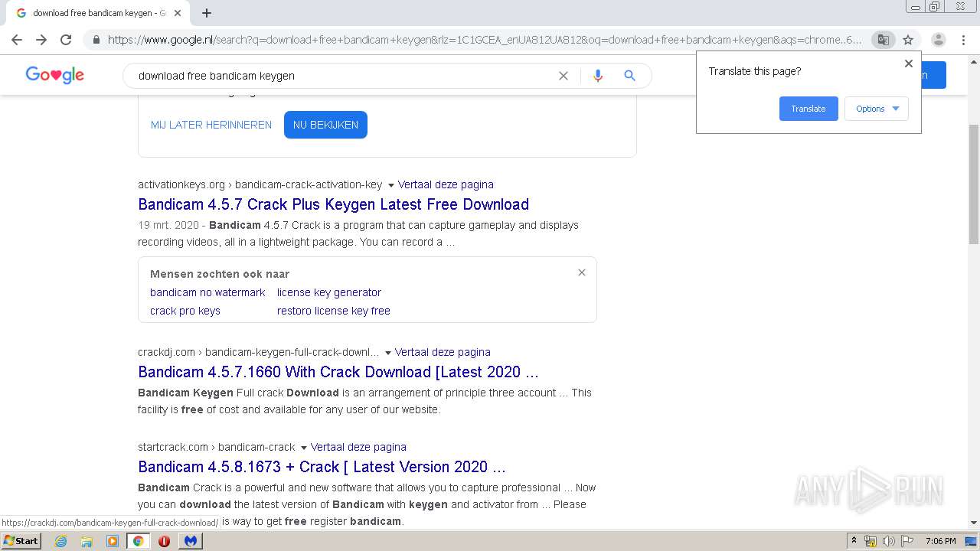Click 'Vertaal deze pagina' for crackdj.com

point(443,352)
